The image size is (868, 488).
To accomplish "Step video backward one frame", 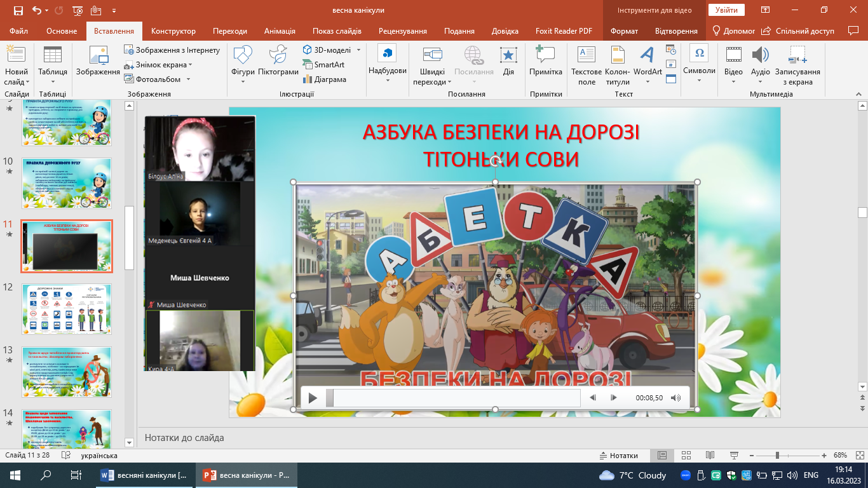I will pyautogui.click(x=592, y=398).
